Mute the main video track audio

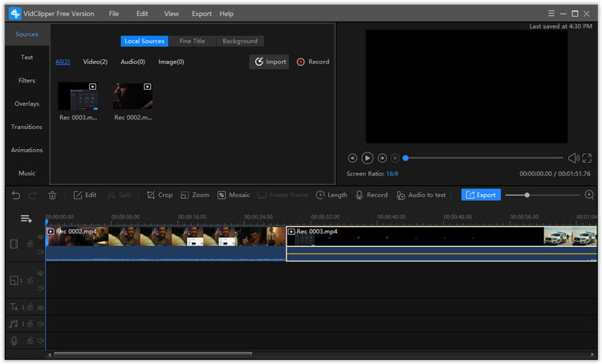point(40,252)
